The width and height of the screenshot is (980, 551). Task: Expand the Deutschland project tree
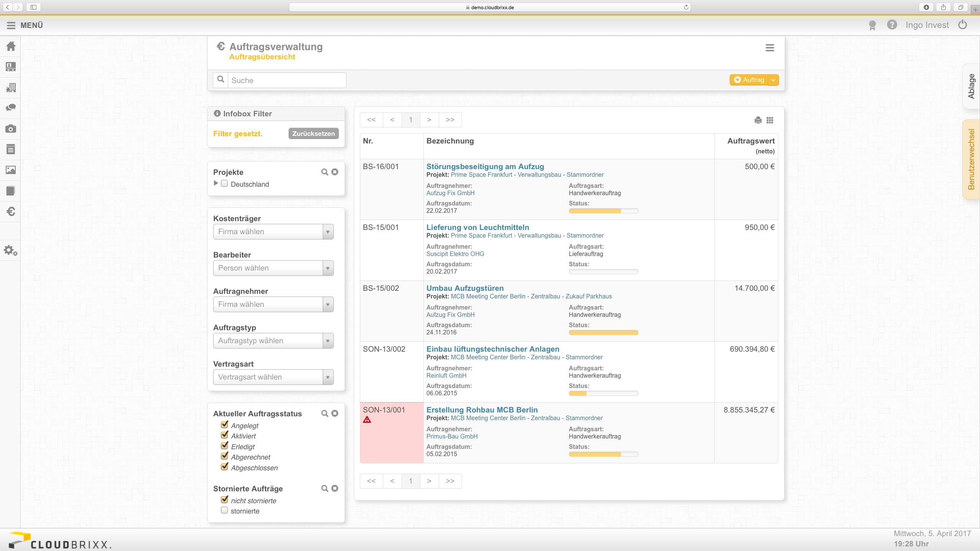(x=216, y=183)
